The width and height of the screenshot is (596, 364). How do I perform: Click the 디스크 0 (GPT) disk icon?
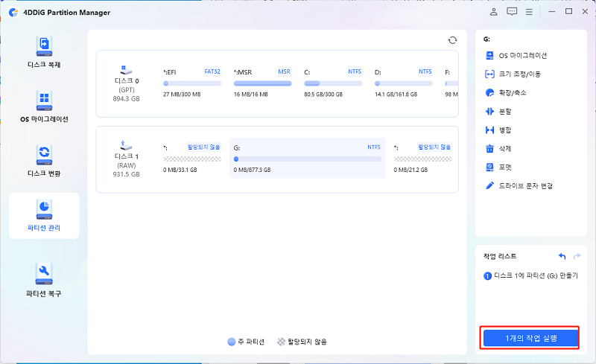coord(126,70)
